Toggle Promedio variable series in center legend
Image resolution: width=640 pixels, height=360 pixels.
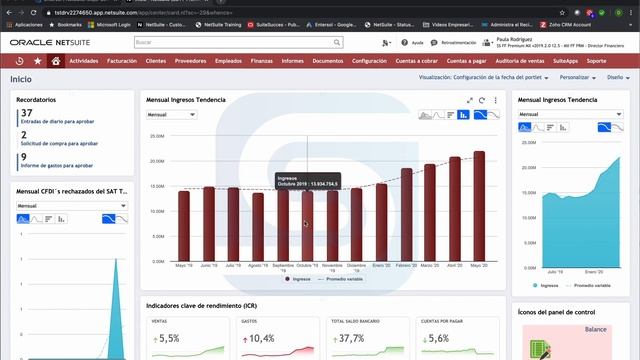[x=340, y=279]
